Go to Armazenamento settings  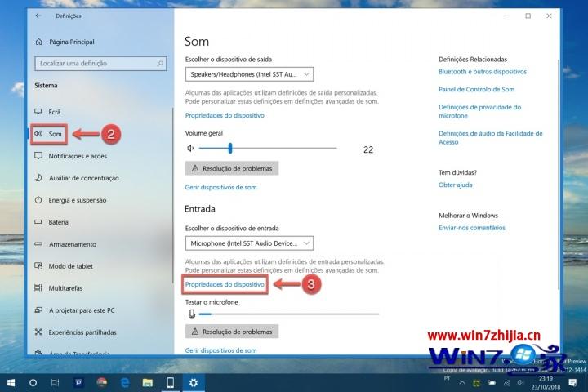pyautogui.click(x=73, y=244)
